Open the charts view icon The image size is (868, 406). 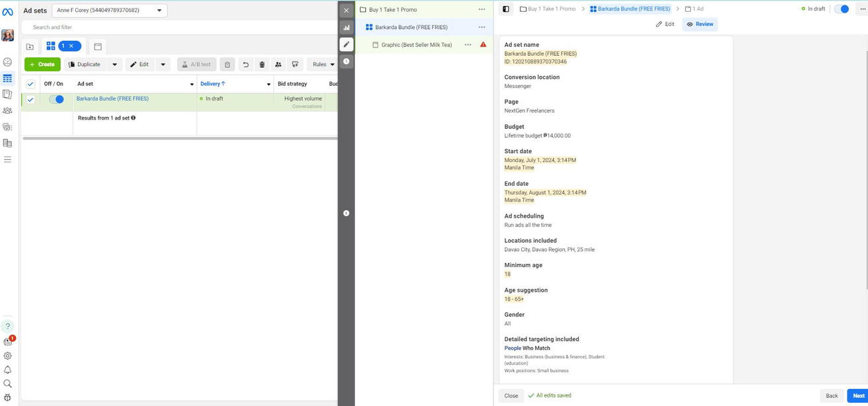pos(346,27)
